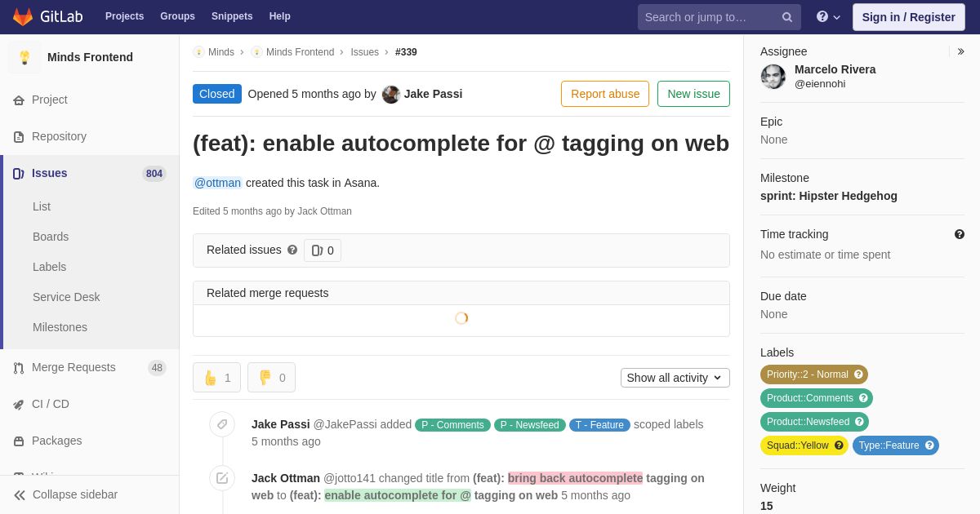
Task: Click Jake Passi author name link
Action: (x=433, y=94)
